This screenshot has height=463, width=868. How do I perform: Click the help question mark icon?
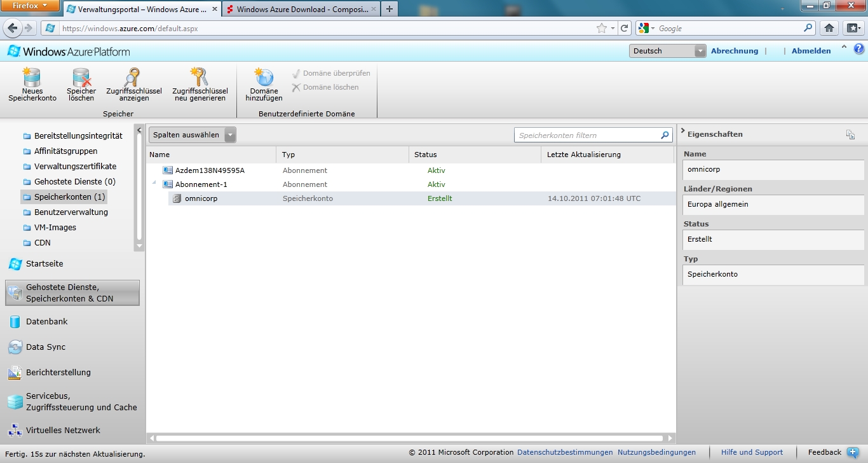coord(858,49)
